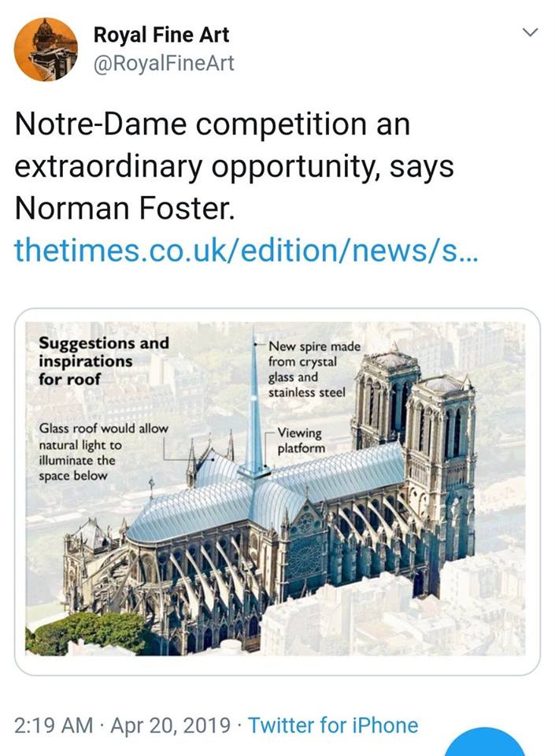Click the 'Glass roof would allow natural light' caption

[101, 452]
